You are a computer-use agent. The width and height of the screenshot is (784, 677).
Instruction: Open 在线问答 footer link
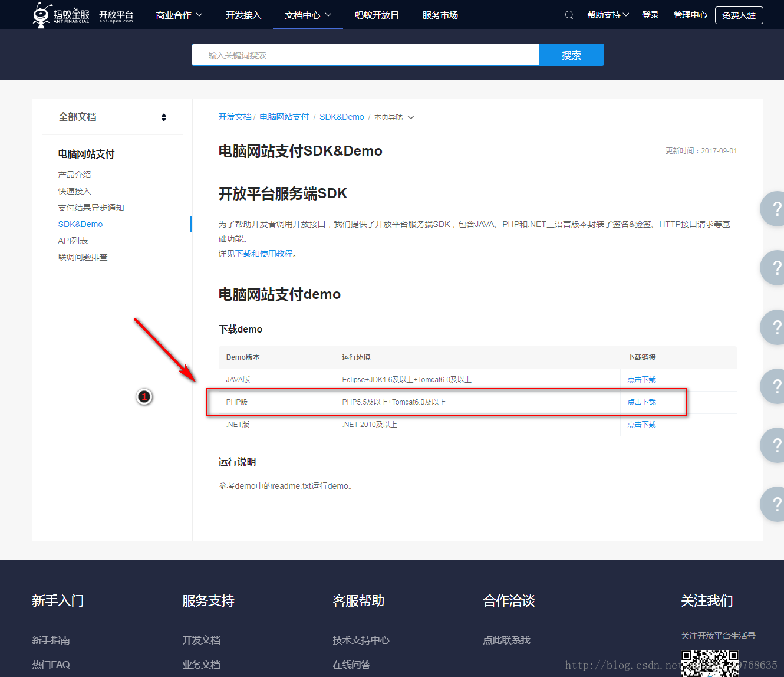pos(352,665)
